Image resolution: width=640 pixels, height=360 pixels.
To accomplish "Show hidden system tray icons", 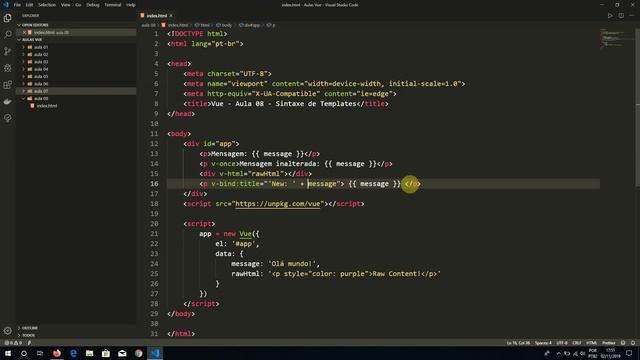I will coord(559,353).
